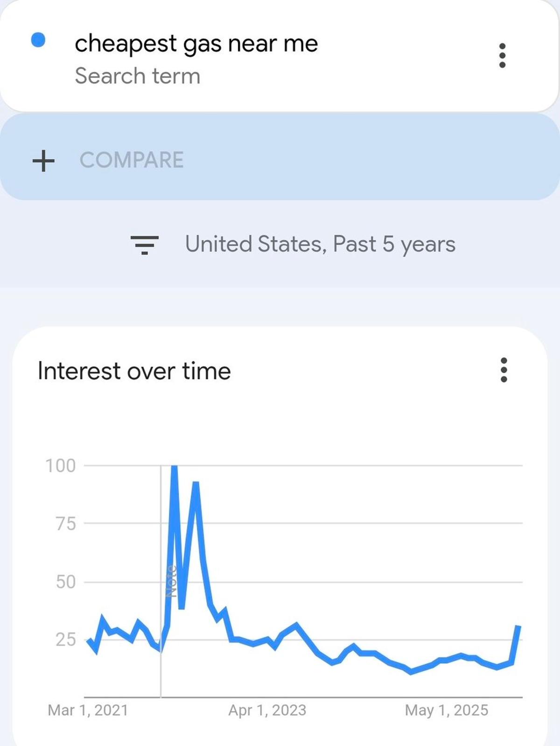Click the latest data point at the chart's end
This screenshot has width=560, height=746.
518,626
